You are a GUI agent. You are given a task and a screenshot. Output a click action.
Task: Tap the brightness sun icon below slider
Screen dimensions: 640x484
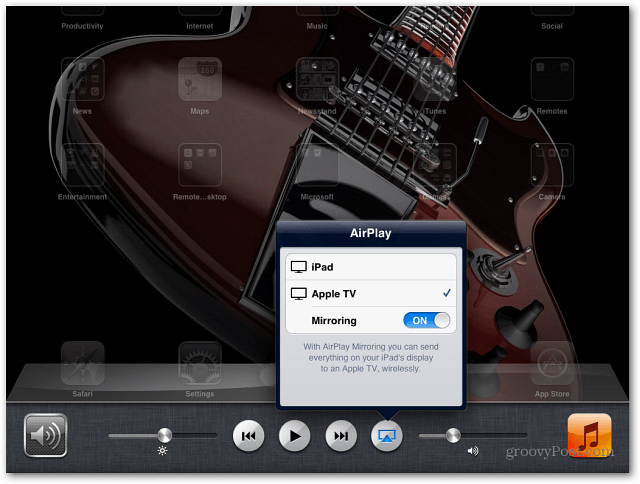162,451
